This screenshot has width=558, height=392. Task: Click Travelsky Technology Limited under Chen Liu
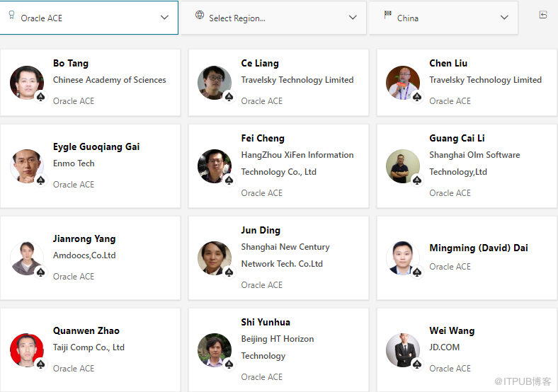coord(485,80)
